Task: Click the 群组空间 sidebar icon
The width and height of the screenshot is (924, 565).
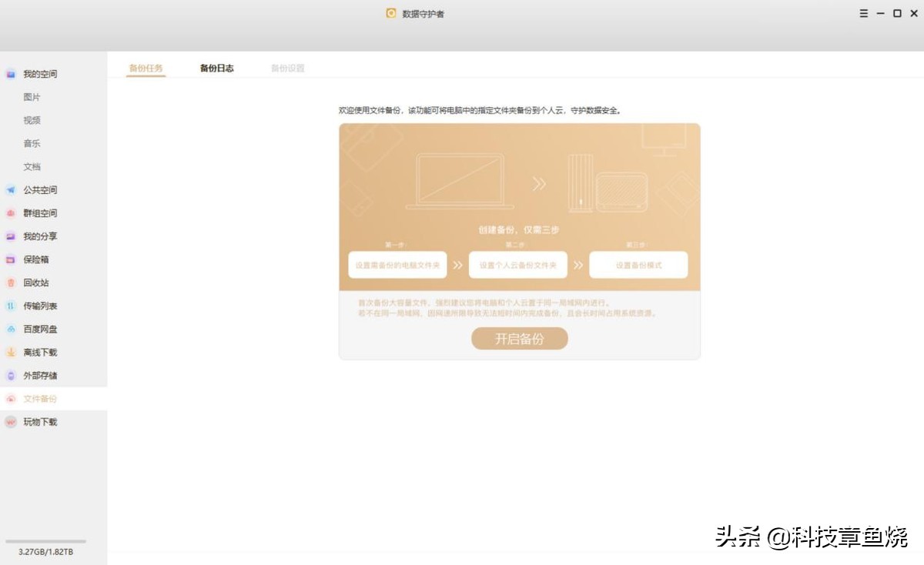Action: point(11,213)
